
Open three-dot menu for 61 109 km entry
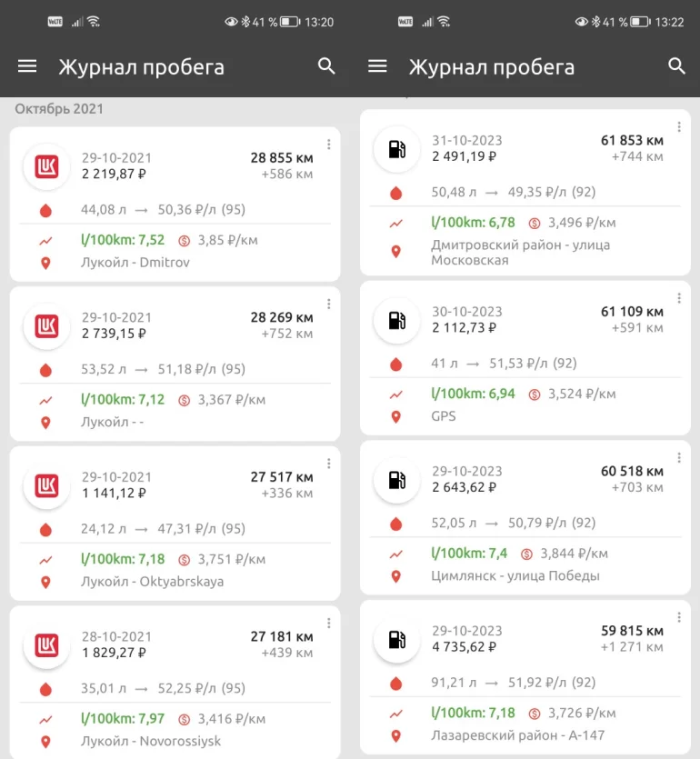pos(679,298)
